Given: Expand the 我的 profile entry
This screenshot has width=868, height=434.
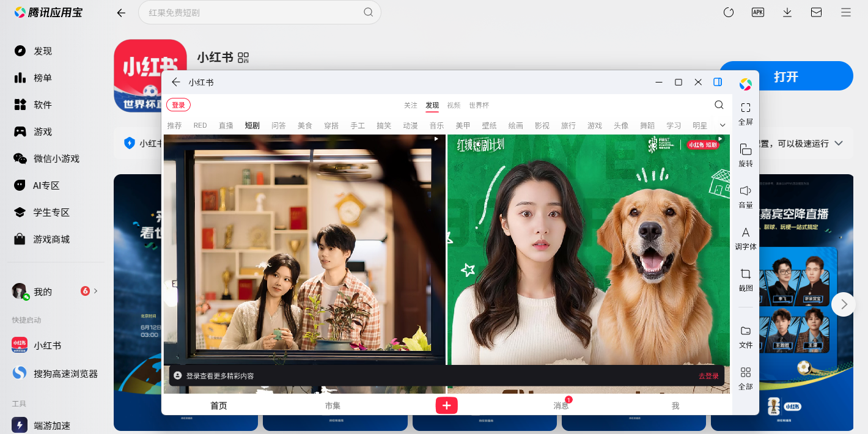Looking at the screenshot, I should click(x=55, y=291).
